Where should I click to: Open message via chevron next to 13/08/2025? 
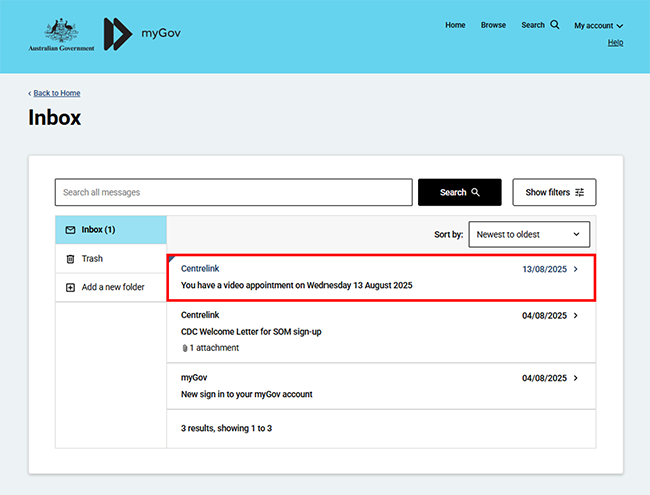coord(576,269)
